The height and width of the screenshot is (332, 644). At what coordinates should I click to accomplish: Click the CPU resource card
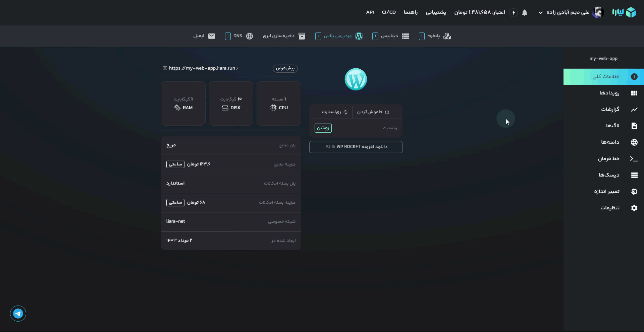(279, 104)
